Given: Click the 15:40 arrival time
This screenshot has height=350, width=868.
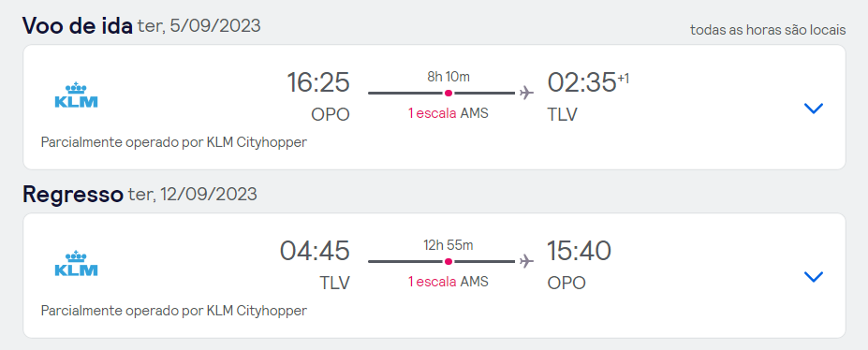Looking at the screenshot, I should pyautogui.click(x=579, y=251).
